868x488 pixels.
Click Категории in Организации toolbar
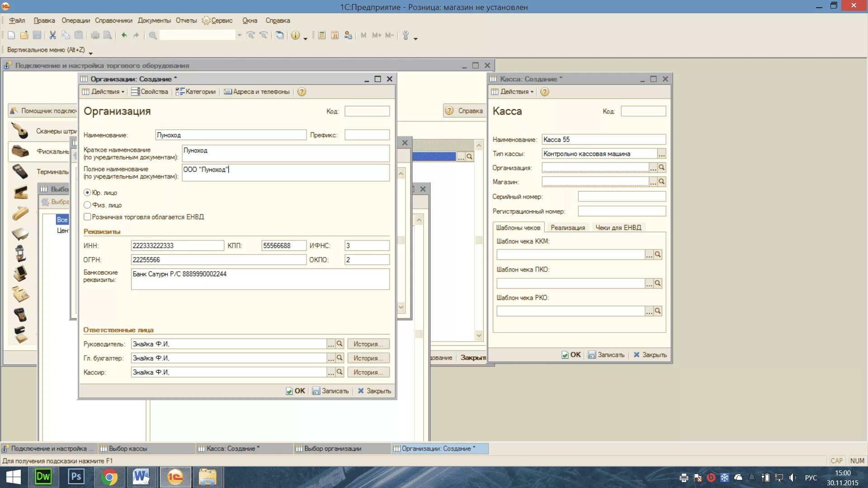pos(196,92)
